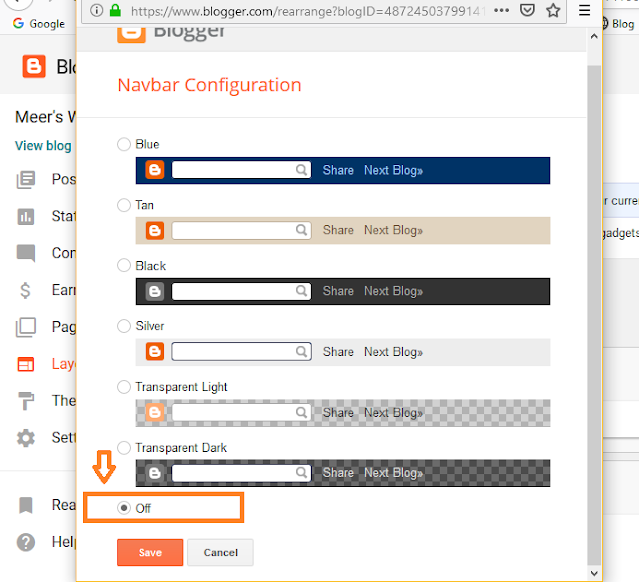Viewport: 639px width, 582px height.
Task: Select the Transparent Dark radio button
Action: [x=124, y=448]
